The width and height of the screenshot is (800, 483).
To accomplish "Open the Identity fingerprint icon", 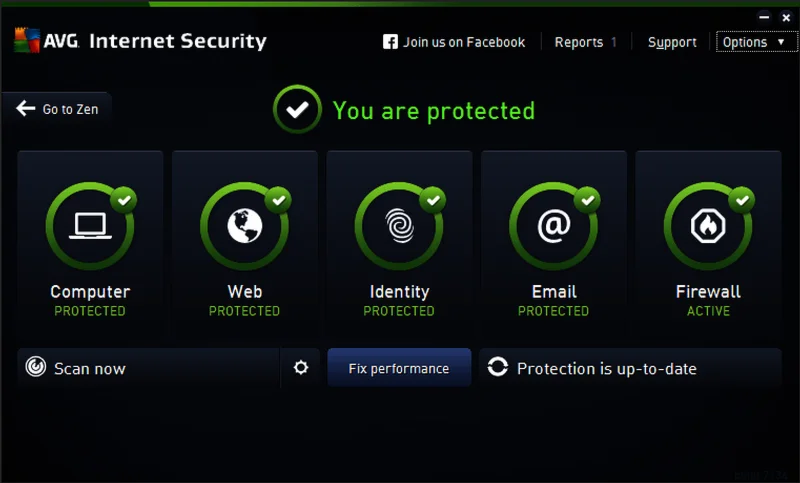I will click(399, 227).
